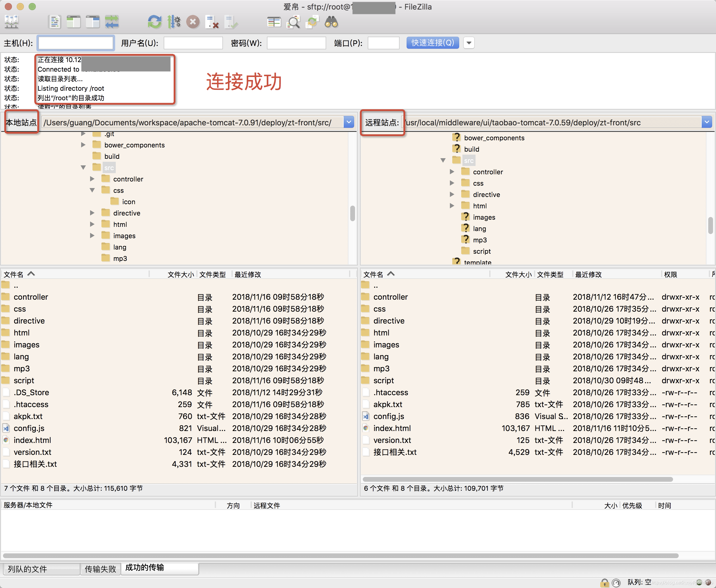
Task: Sort remote files by 文件大小 column header
Action: pyautogui.click(x=512, y=274)
